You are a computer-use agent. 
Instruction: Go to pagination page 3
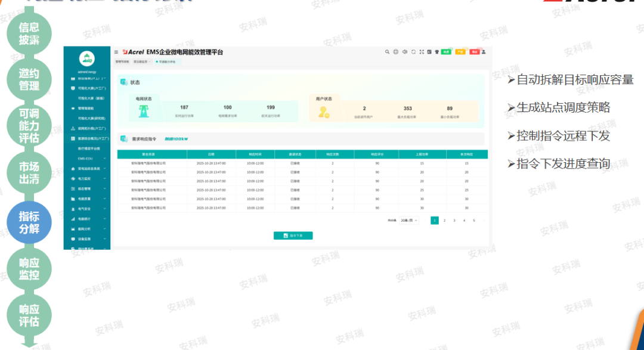tap(454, 221)
